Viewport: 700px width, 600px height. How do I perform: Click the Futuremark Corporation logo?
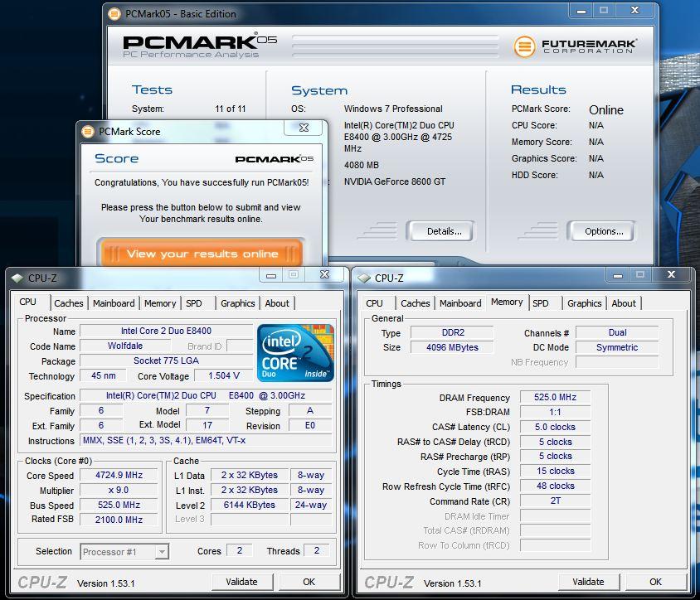[x=576, y=46]
